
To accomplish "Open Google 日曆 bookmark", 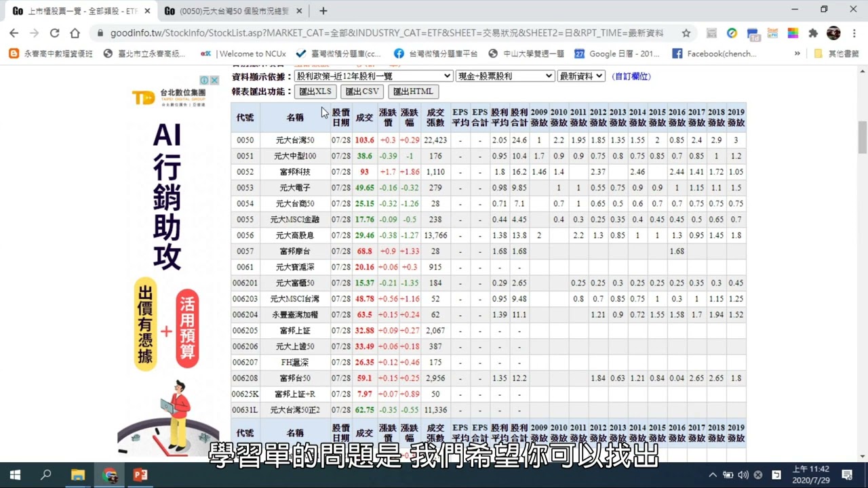I will 617,54.
